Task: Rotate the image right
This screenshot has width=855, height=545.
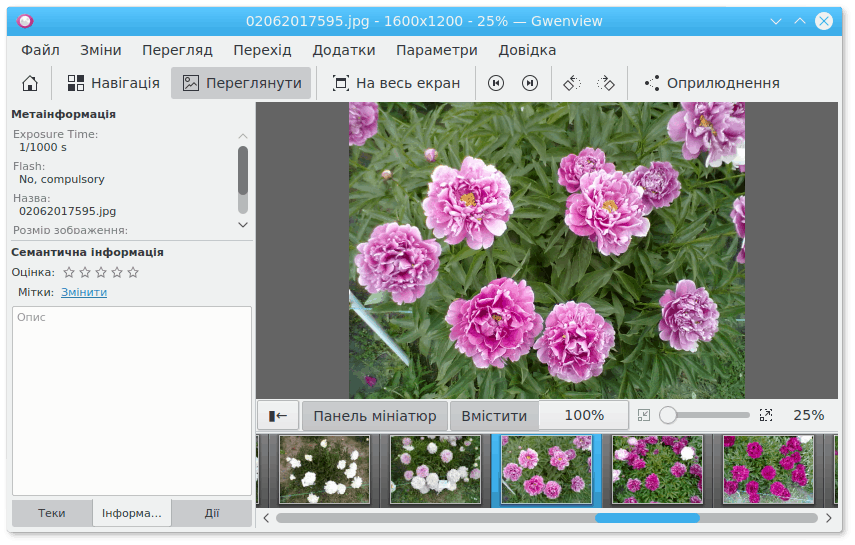Action: click(x=605, y=83)
